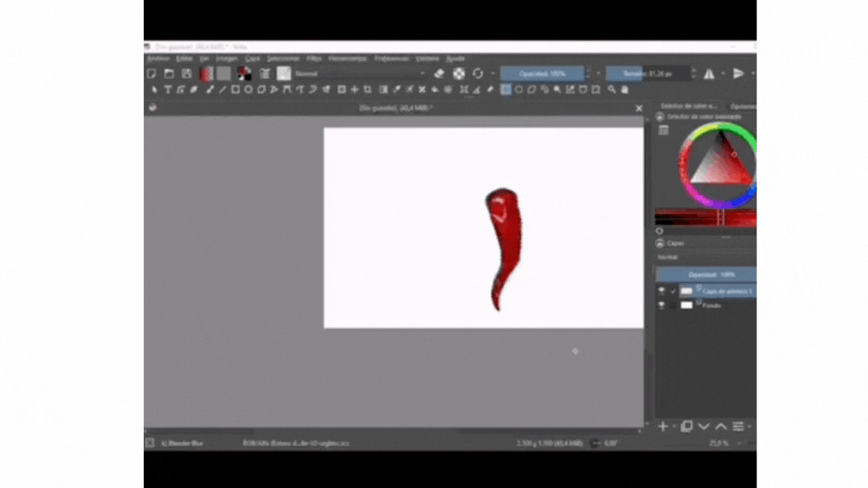
Task: Toggle visibility of the Fondo layer
Action: tap(662, 305)
